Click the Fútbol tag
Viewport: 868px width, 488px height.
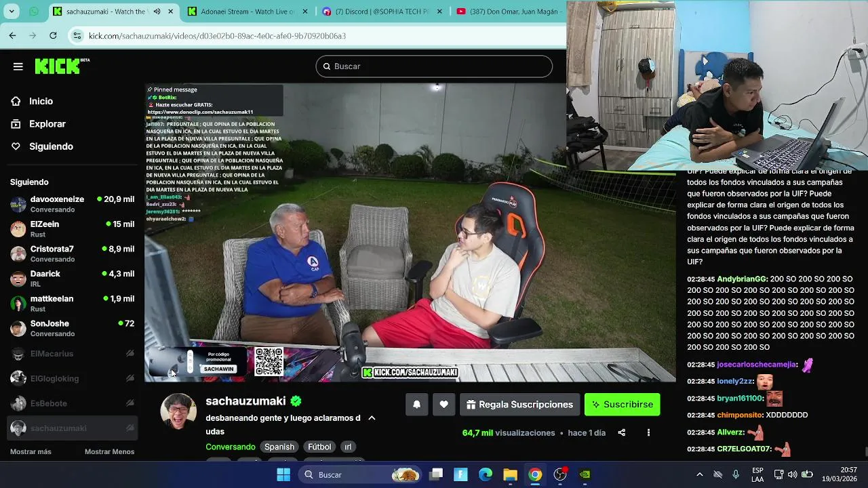[x=319, y=447]
